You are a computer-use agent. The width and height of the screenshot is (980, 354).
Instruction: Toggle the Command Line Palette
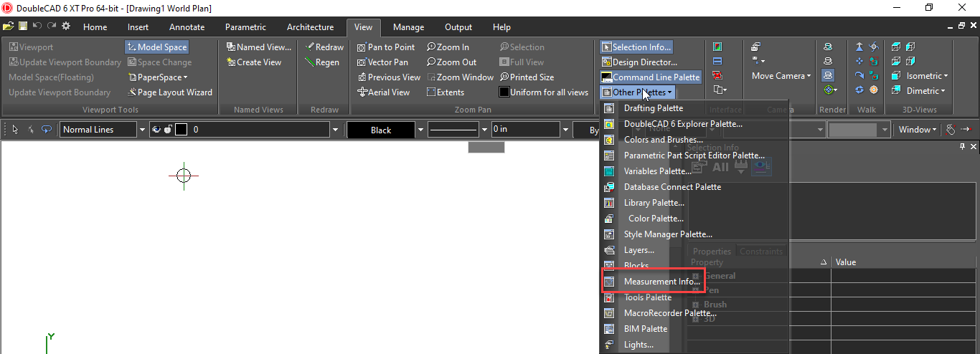651,77
